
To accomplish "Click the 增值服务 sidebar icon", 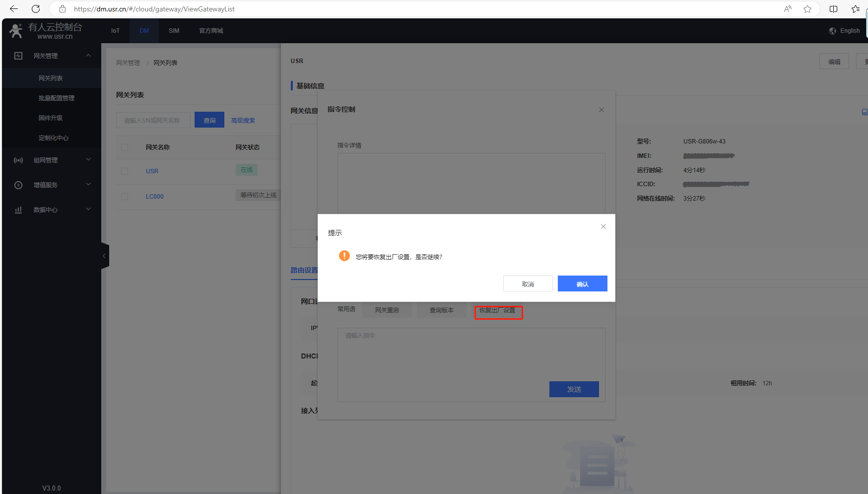I will [x=18, y=185].
